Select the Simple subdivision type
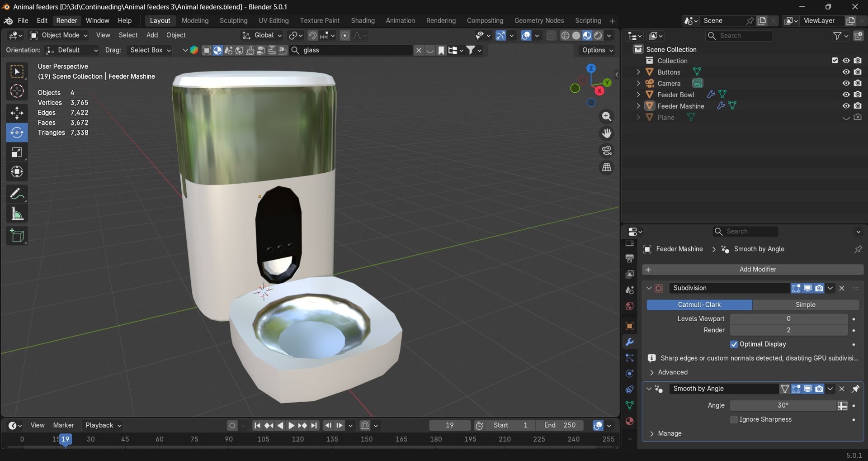The image size is (868, 461). (806, 305)
